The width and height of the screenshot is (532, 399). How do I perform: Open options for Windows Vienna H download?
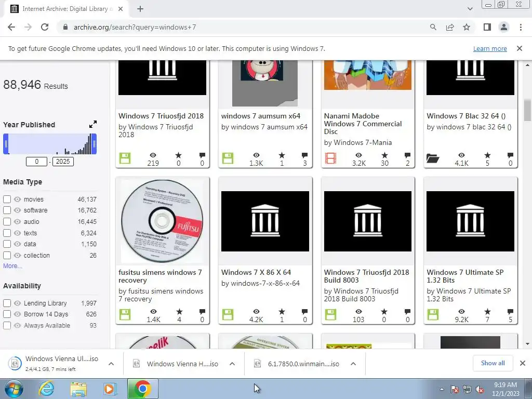(232, 364)
